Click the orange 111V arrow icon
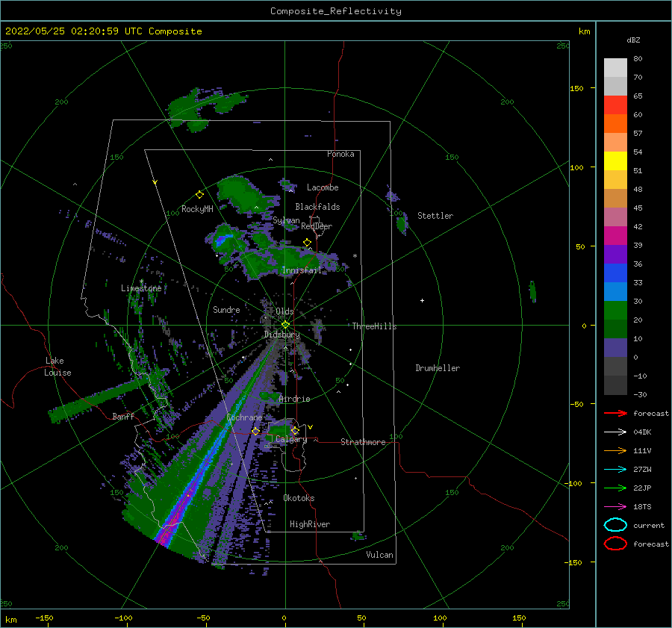The height and width of the screenshot is (628, 672). (615, 450)
